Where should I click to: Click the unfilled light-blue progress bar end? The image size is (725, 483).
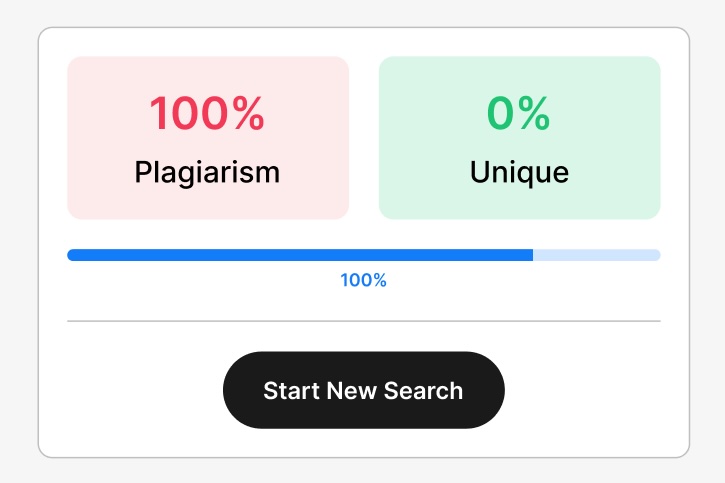(597, 255)
